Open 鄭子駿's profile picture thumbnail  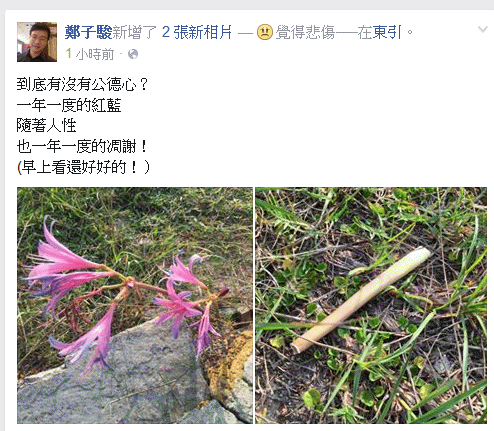click(x=37, y=42)
